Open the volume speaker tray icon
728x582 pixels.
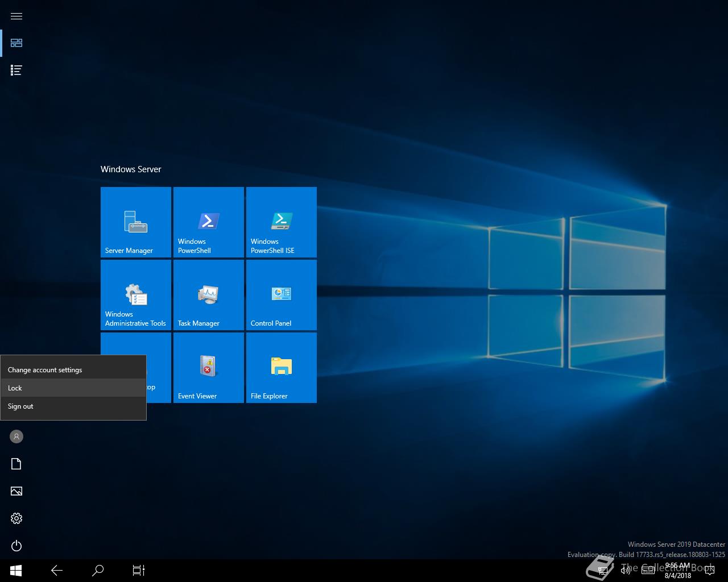tap(626, 571)
